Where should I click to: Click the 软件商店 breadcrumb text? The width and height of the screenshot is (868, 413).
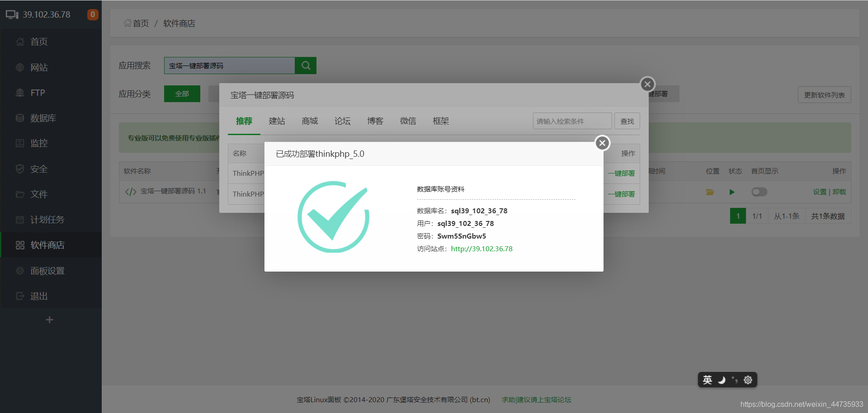(x=179, y=23)
